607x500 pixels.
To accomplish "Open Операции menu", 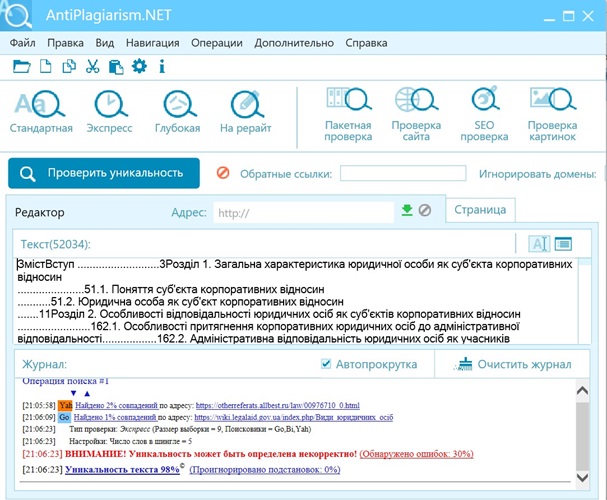I will [x=217, y=43].
